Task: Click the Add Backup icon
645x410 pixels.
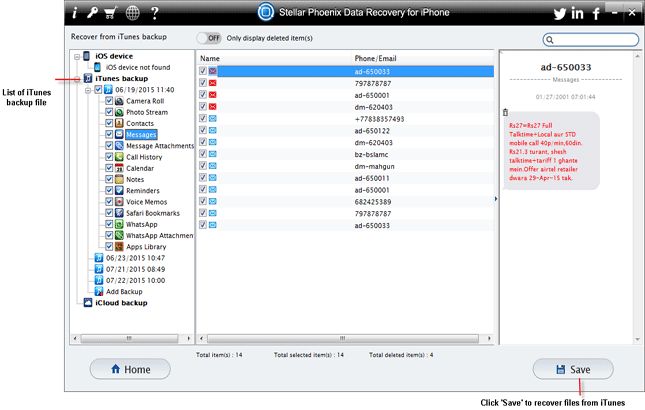Action: click(x=99, y=292)
